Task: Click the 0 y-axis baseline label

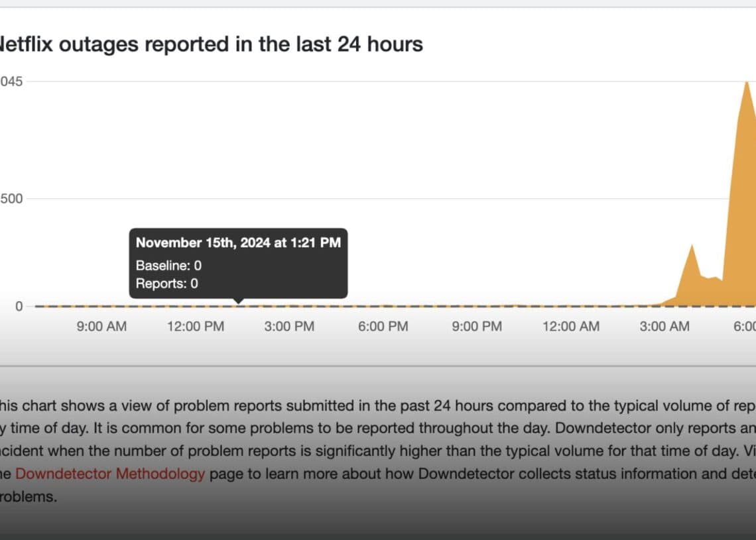Action: [19, 306]
